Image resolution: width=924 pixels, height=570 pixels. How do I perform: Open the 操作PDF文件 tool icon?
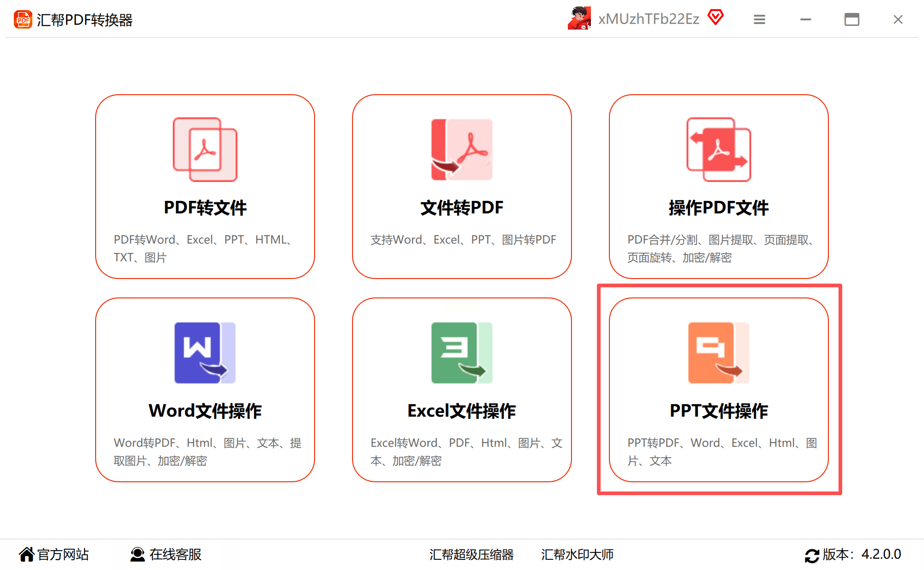point(718,149)
